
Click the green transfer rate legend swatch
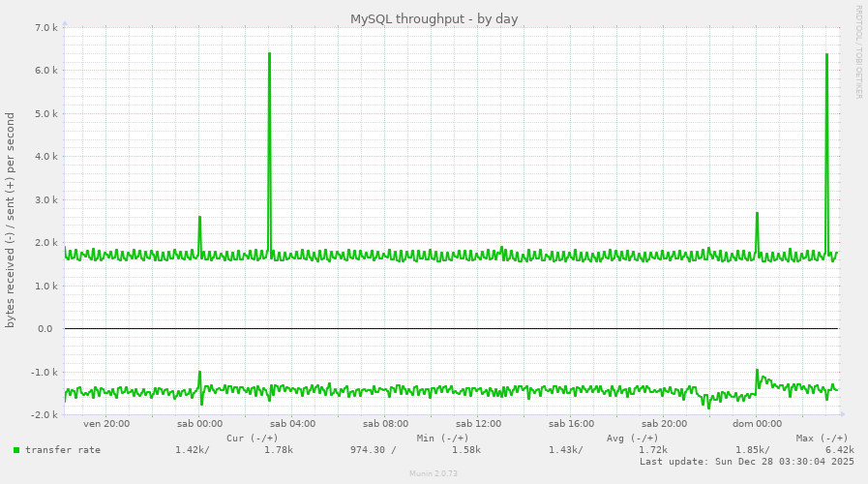click(16, 450)
